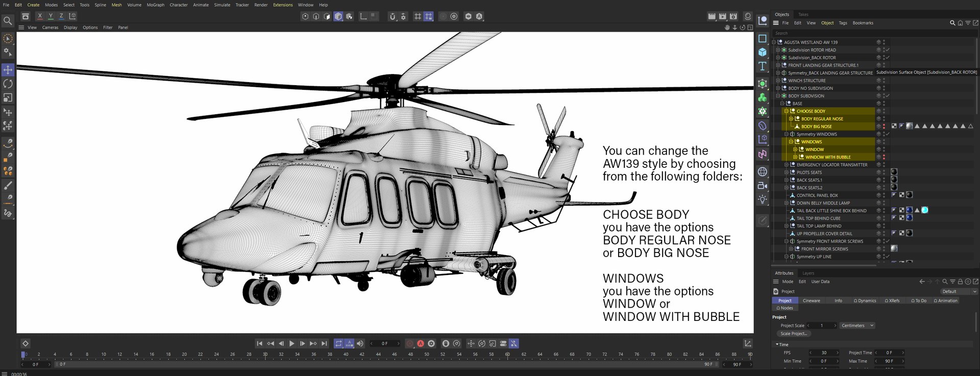This screenshot has height=376, width=980.
Task: Add a Light from the palette
Action: [x=762, y=199]
